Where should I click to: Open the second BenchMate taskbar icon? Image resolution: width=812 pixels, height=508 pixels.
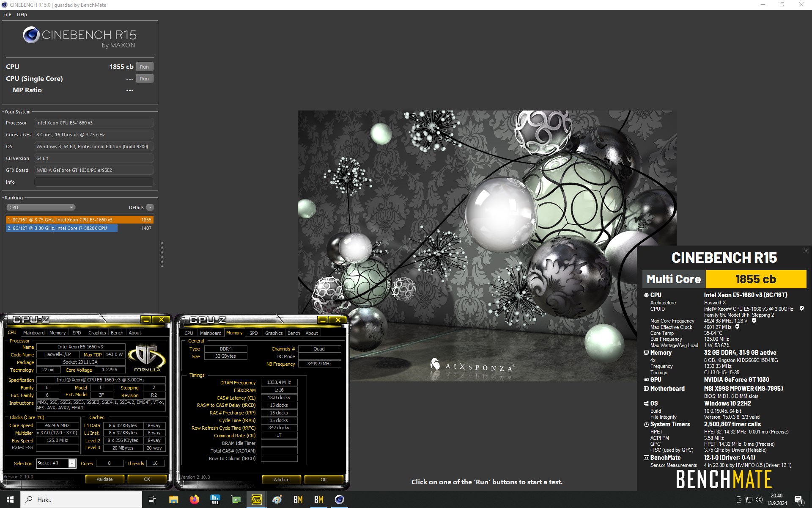318,500
